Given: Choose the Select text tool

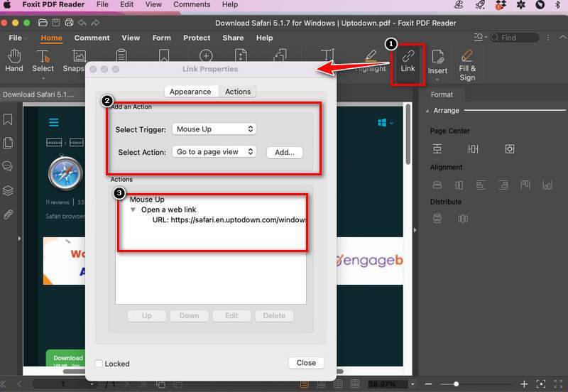Looking at the screenshot, I should coord(43,61).
